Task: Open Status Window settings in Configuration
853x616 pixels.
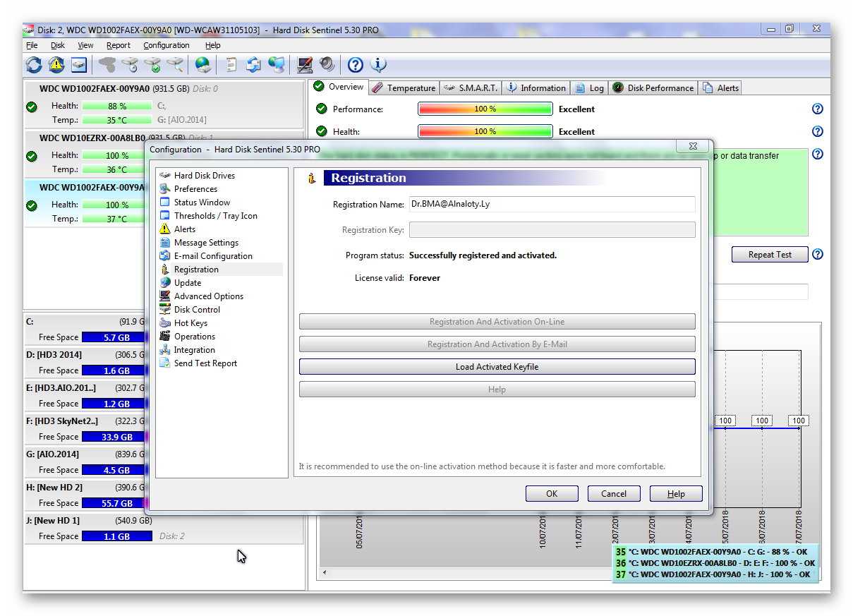Action: (202, 202)
